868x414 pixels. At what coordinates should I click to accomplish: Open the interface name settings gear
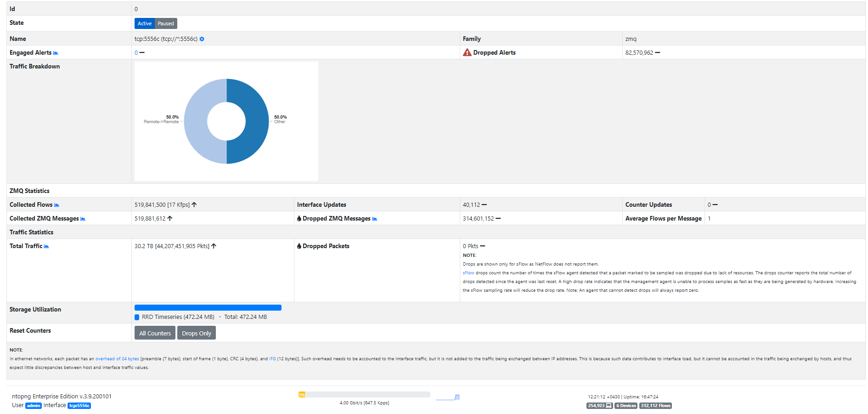[202, 39]
